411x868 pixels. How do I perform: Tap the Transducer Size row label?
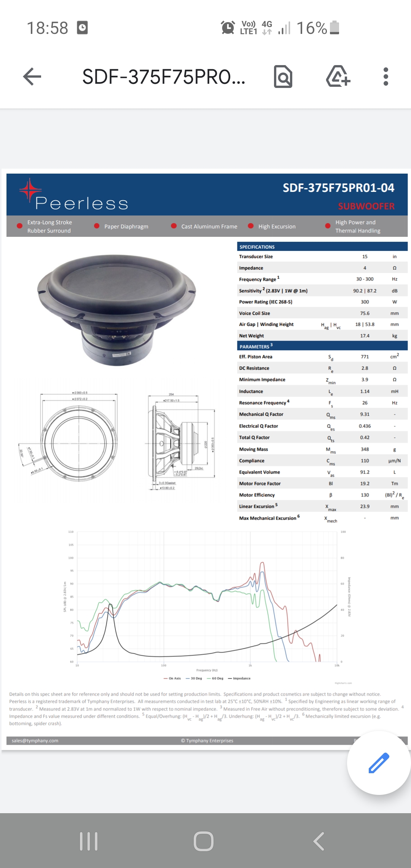click(256, 257)
